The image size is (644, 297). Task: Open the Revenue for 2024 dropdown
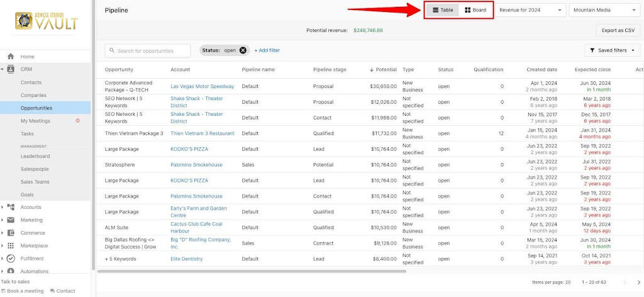(x=530, y=10)
